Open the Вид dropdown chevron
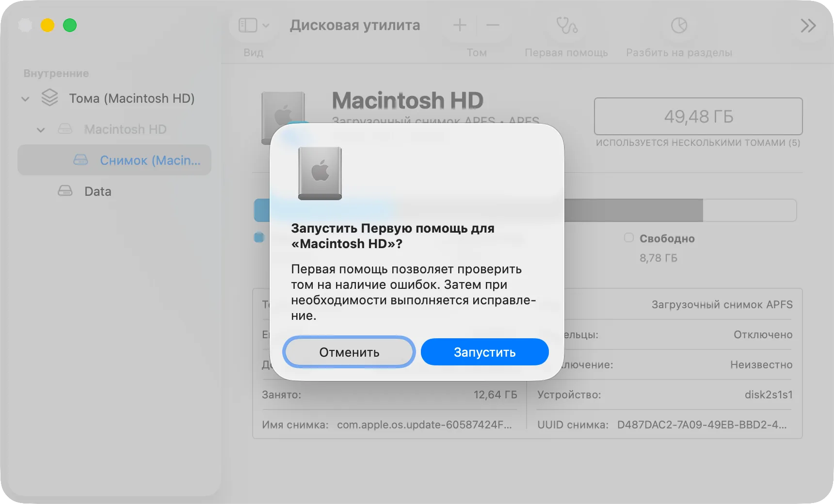834x504 pixels. click(x=266, y=25)
